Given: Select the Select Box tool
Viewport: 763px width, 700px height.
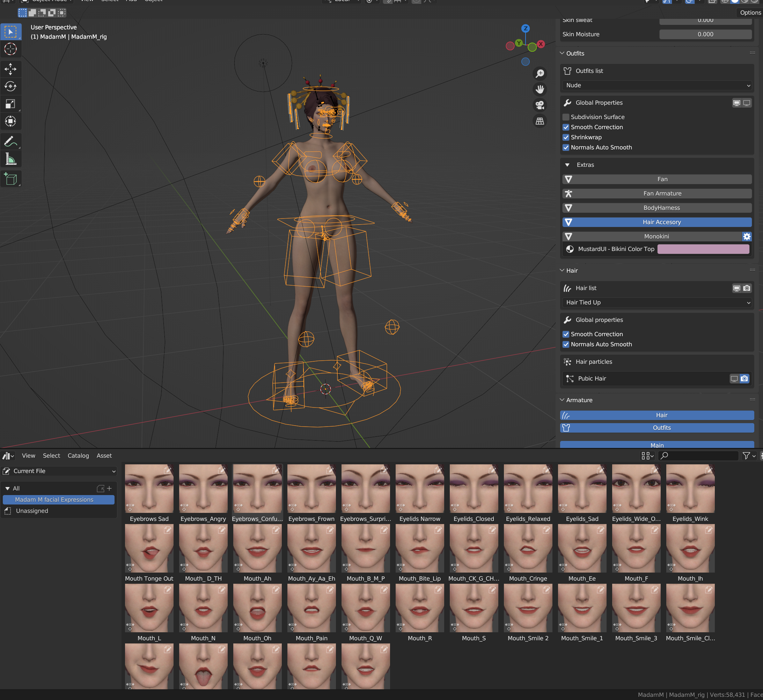Looking at the screenshot, I should click(x=10, y=32).
